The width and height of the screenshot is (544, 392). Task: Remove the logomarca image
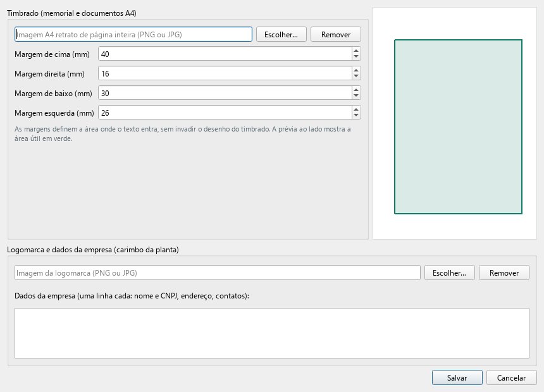tap(504, 273)
